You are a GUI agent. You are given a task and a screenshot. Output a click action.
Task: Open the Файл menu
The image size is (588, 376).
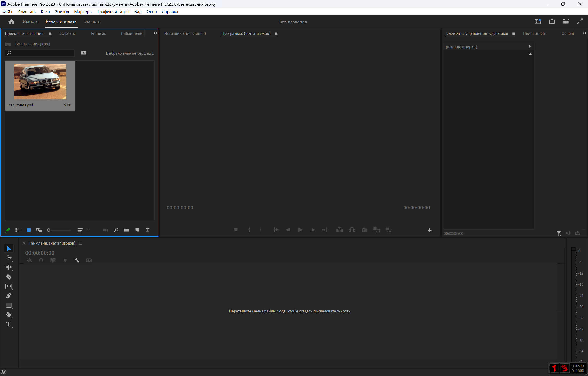(7, 12)
